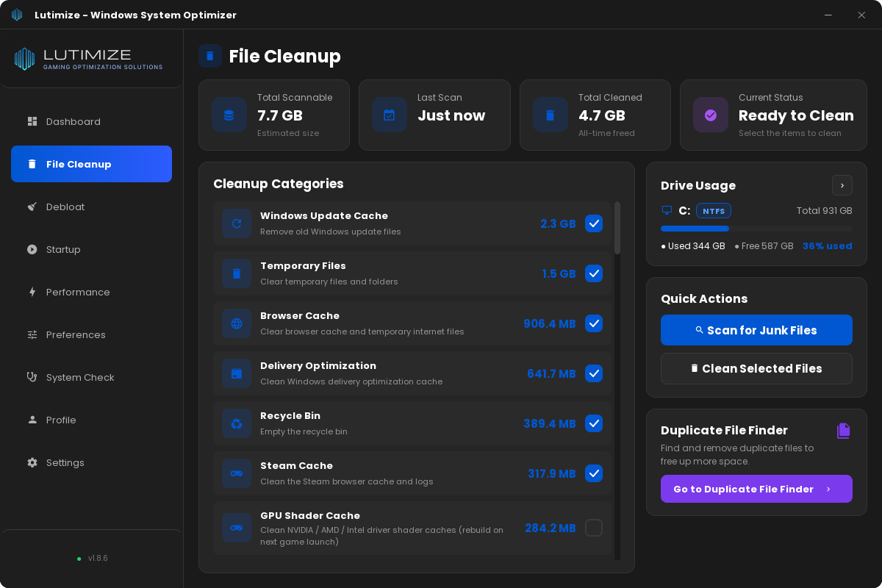Click the Lutimize title bar app icon
The height and width of the screenshot is (588, 882).
pyautogui.click(x=17, y=15)
